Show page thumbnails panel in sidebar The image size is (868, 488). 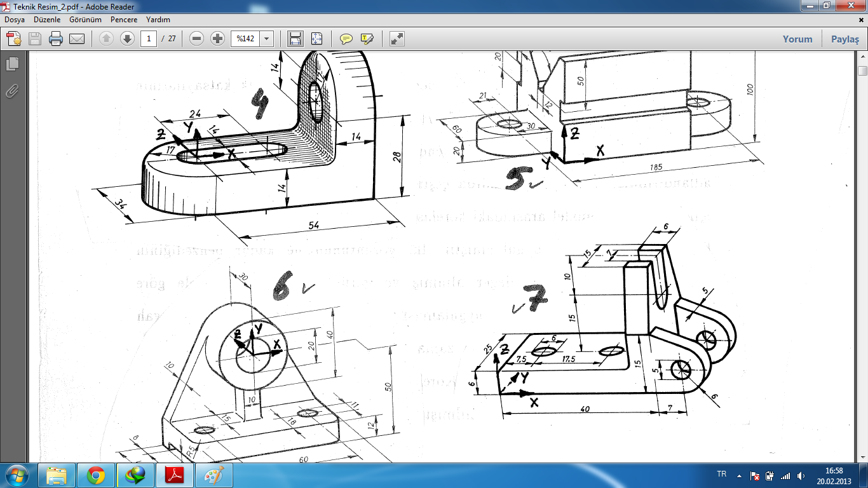click(x=12, y=64)
